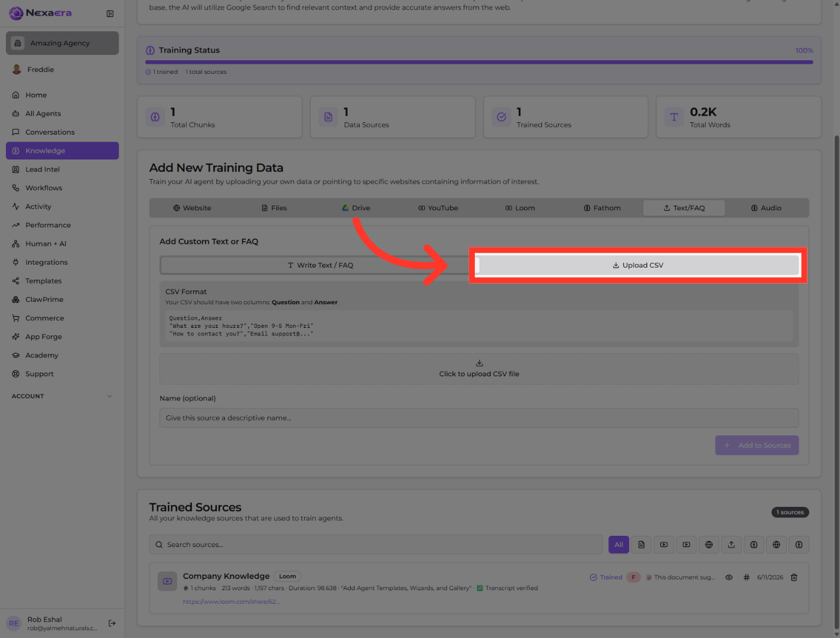Select the Knowledge sidebar item

pos(62,151)
